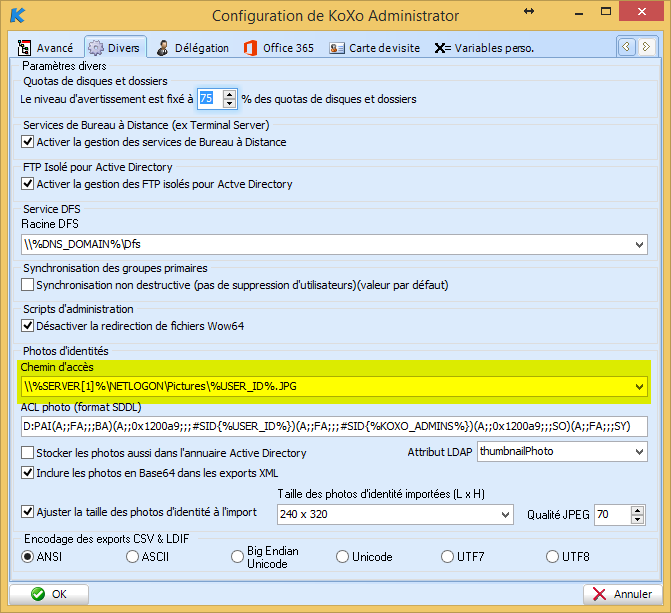Click the Délégation person icon
This screenshot has height=613, width=671.
pos(162,48)
